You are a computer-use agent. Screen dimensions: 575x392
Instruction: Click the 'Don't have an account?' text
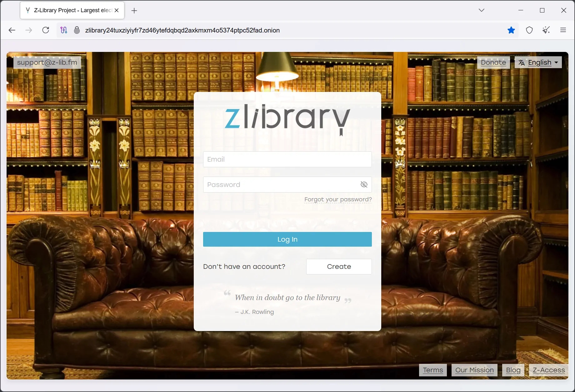244,266
